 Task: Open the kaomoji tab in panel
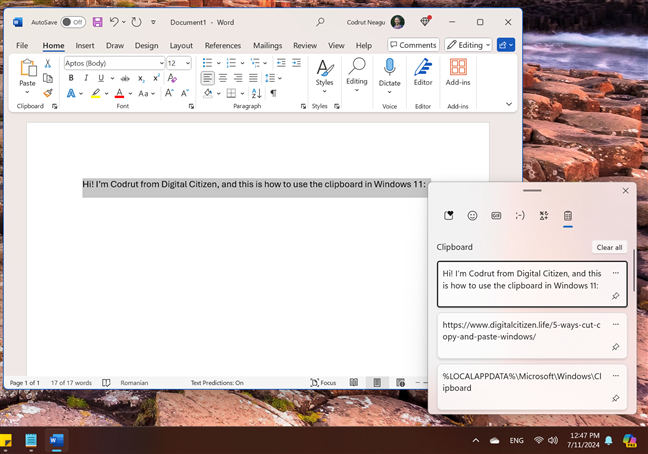point(520,216)
